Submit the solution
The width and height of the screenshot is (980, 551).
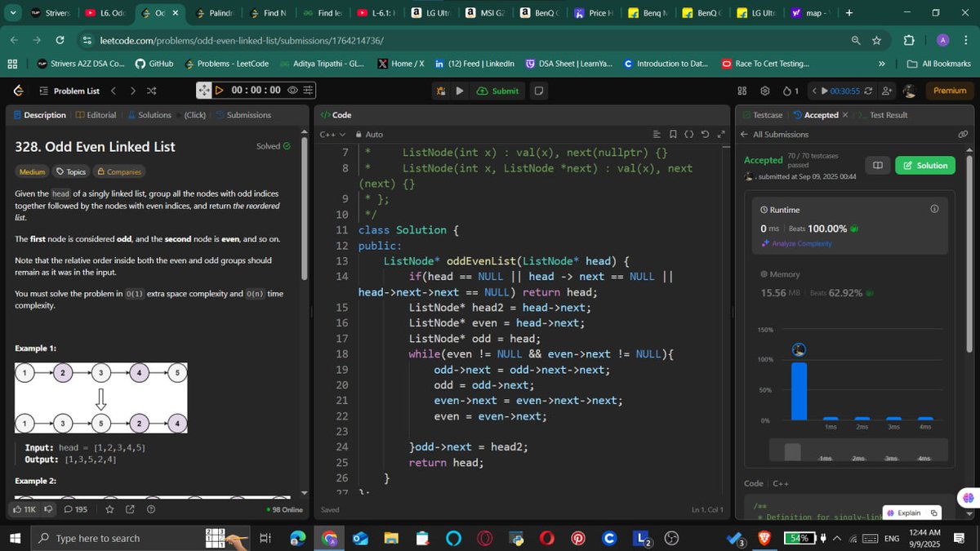click(499, 91)
